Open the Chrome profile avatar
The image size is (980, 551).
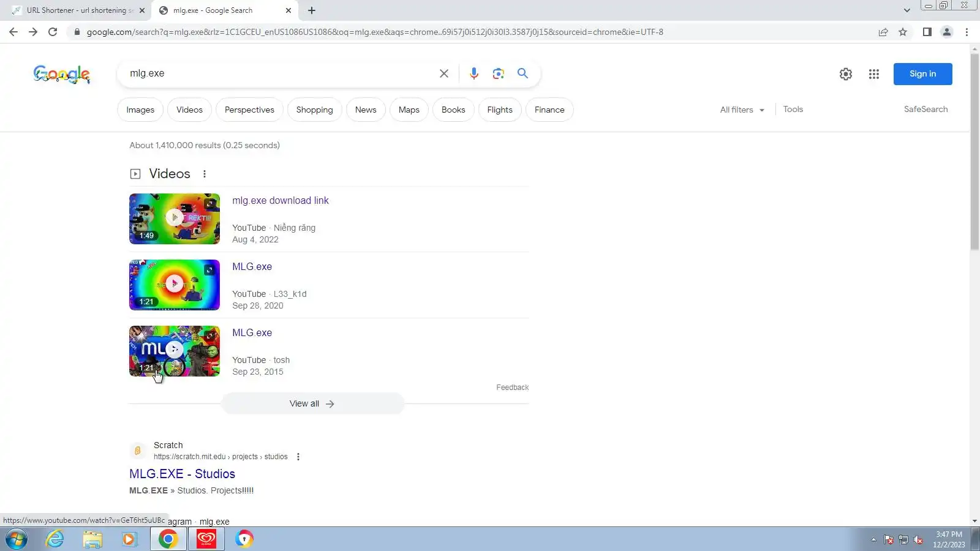(947, 32)
